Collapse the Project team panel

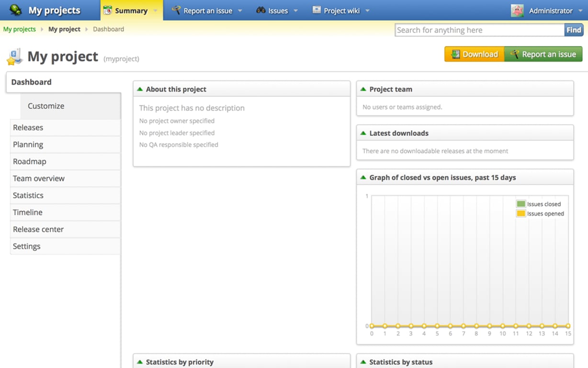(x=363, y=89)
